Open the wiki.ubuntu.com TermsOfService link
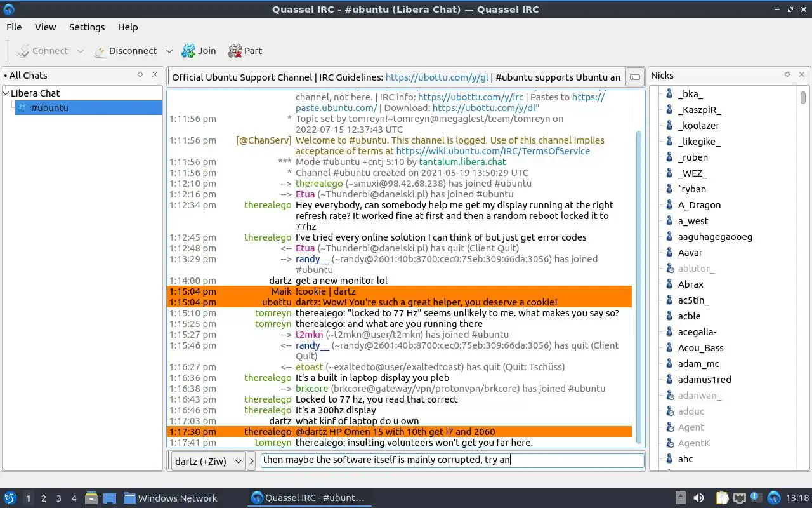The image size is (812, 508). point(493,151)
